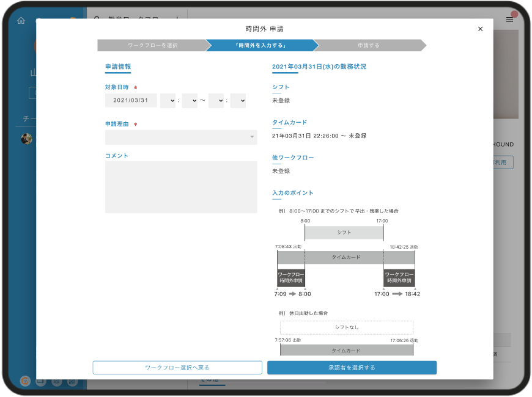Click the monitor icon in the bottom-left dock
The width and height of the screenshot is (532, 397).
[x=40, y=381]
